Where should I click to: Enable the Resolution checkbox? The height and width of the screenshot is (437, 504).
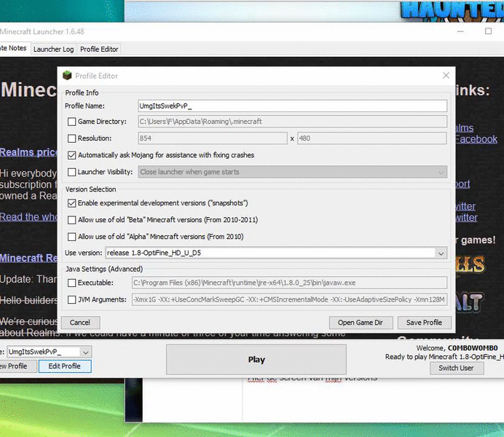(71, 138)
